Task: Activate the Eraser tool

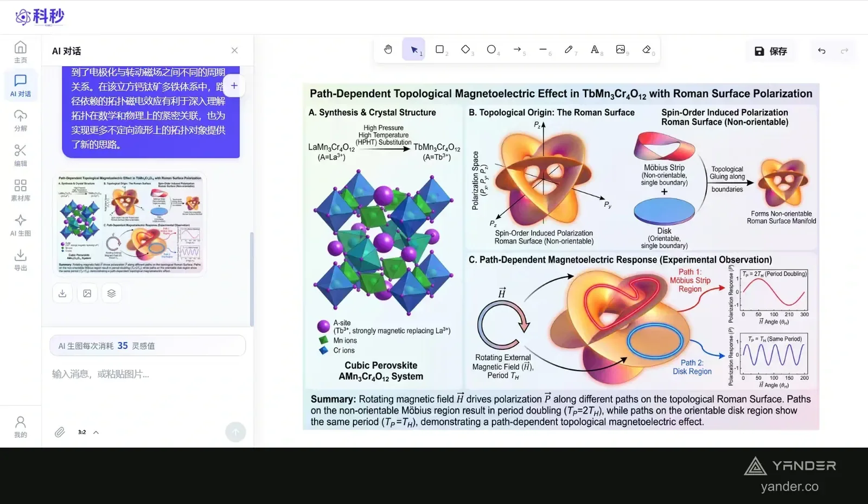Action: click(647, 50)
